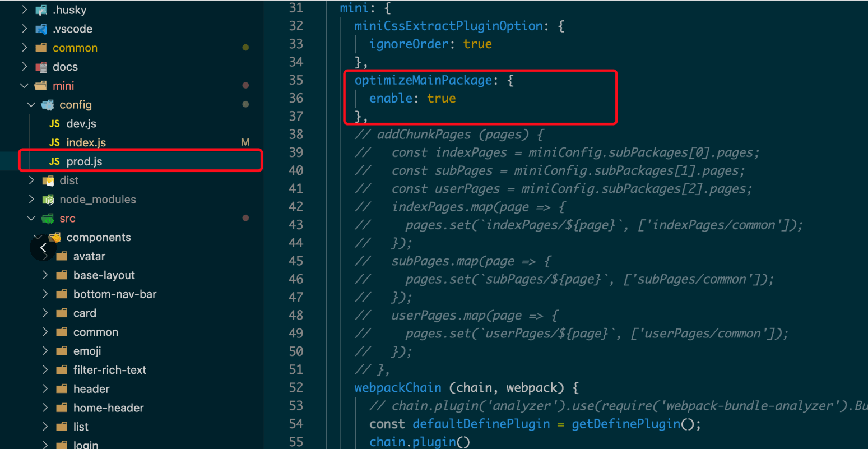Click the docs folder icon
This screenshot has width=868, height=449.
(41, 67)
